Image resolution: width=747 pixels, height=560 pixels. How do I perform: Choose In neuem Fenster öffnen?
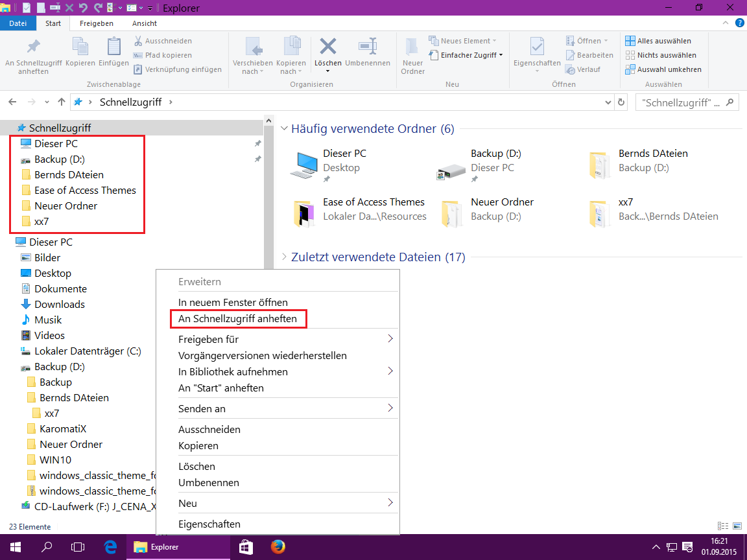coord(233,303)
